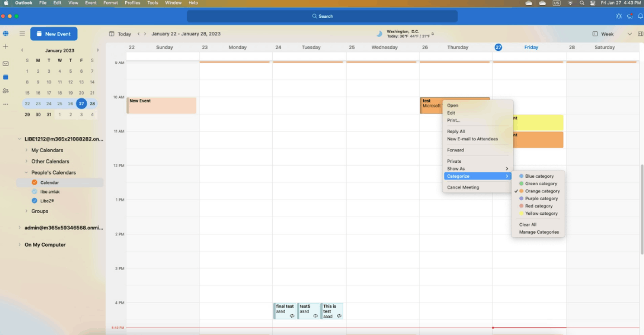
Task: Toggle the libe amlak calendar checkbox
Action: coord(35,191)
